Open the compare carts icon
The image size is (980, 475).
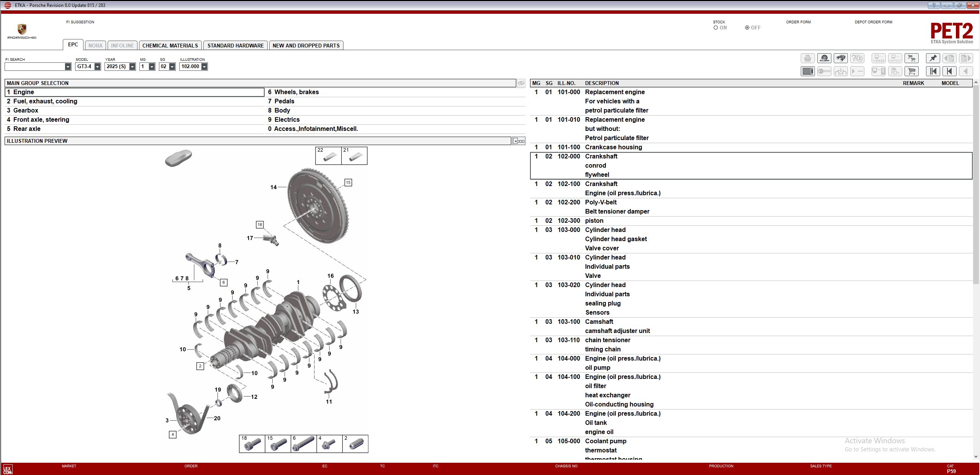(912, 58)
